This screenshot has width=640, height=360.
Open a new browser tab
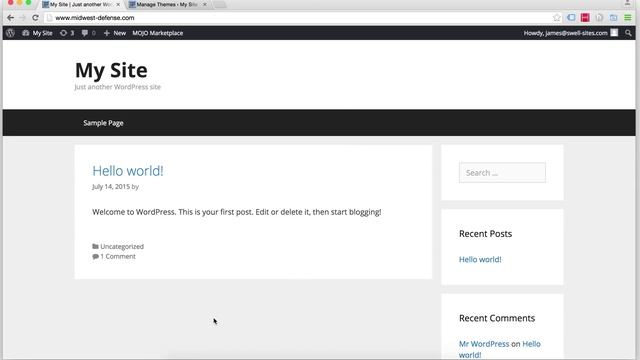[220, 4]
